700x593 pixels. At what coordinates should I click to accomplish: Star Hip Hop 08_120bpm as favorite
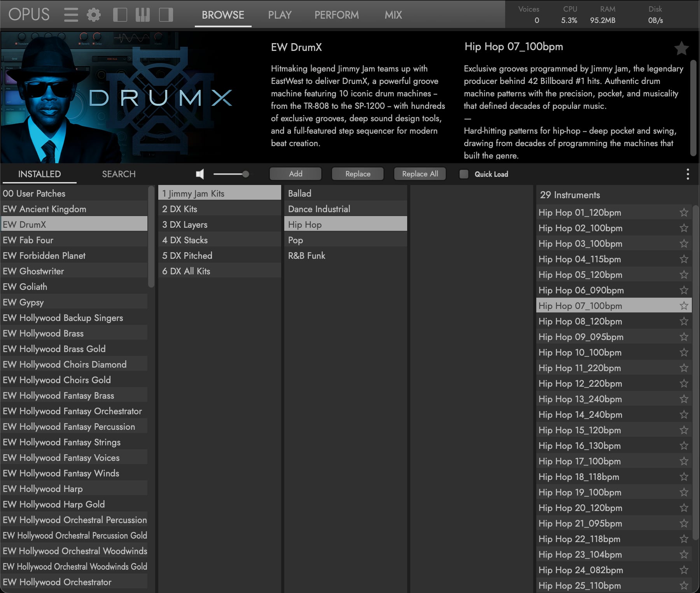pyautogui.click(x=684, y=321)
